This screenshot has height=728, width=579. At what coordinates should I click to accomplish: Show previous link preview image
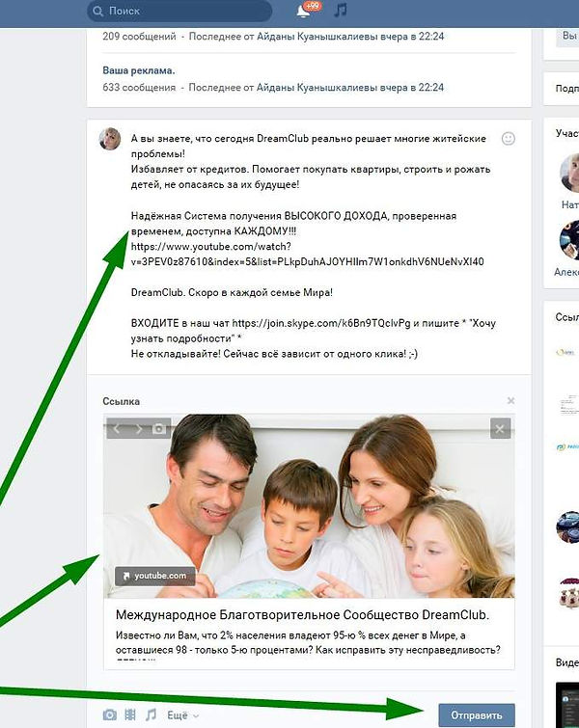click(x=117, y=428)
